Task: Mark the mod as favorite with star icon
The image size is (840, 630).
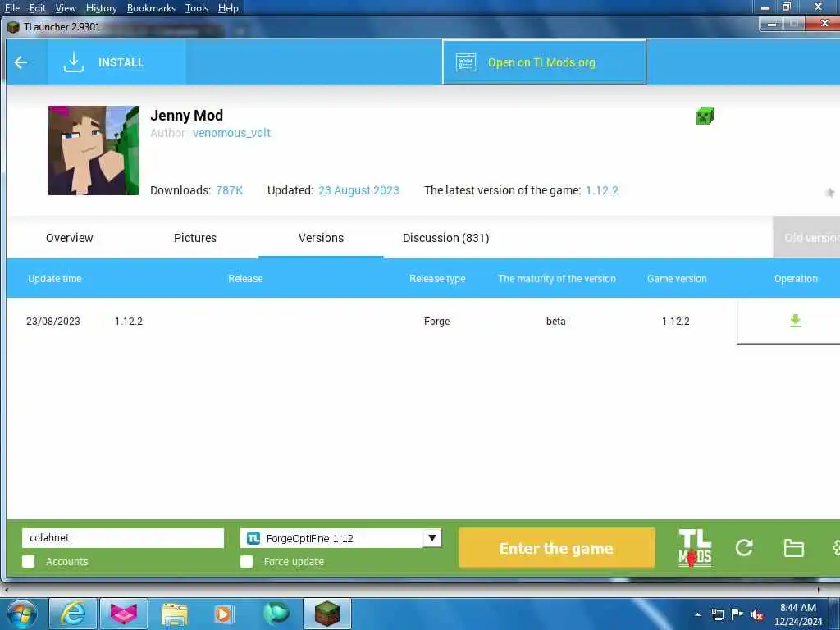Action: (x=830, y=192)
